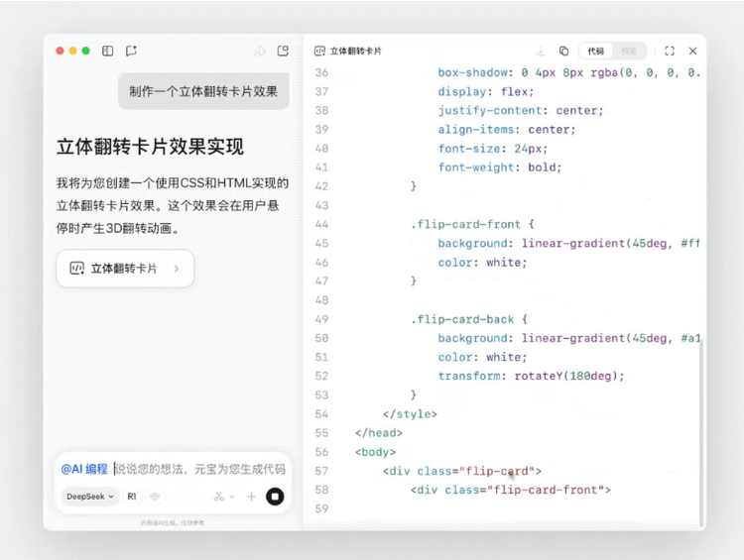Switch to the 预览 tab
The width and height of the screenshot is (744, 560).
point(629,51)
